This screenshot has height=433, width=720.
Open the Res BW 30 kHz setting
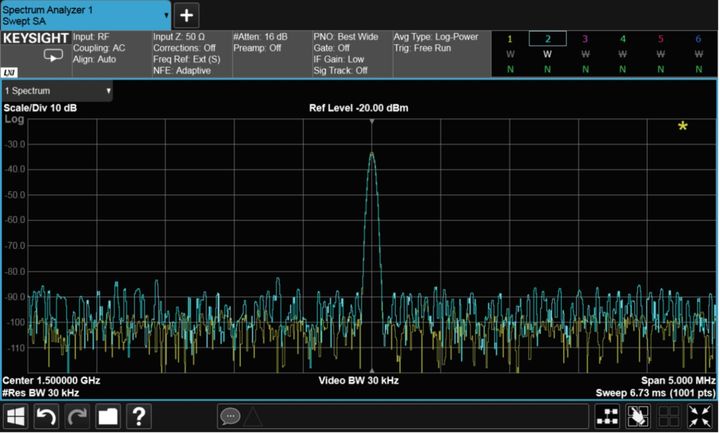click(42, 393)
